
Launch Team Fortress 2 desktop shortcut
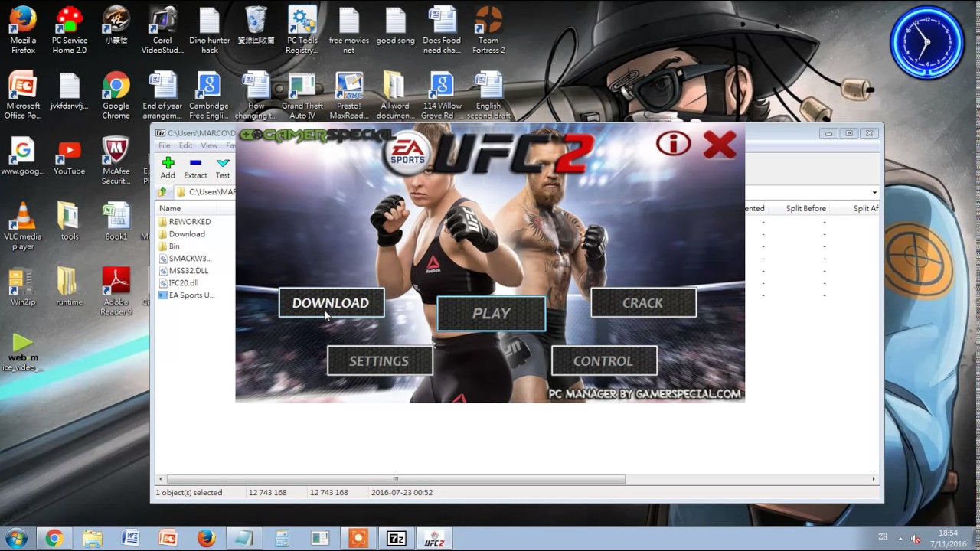point(488,31)
